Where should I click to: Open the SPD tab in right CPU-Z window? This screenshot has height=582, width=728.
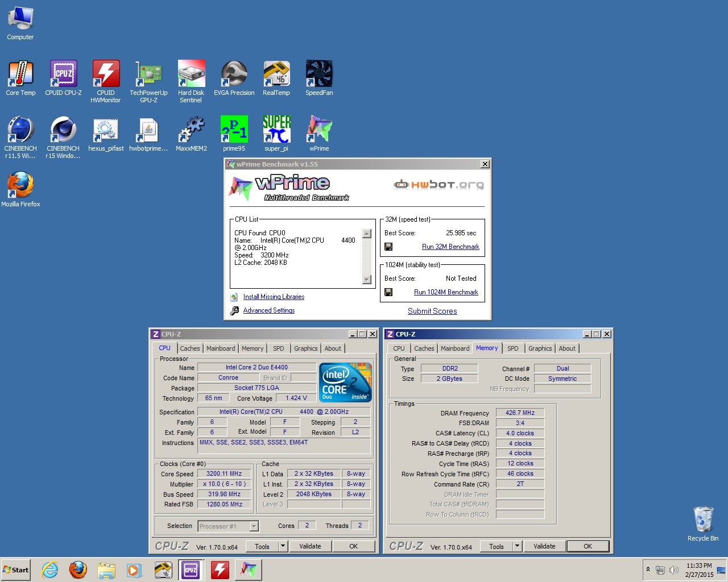coord(512,348)
